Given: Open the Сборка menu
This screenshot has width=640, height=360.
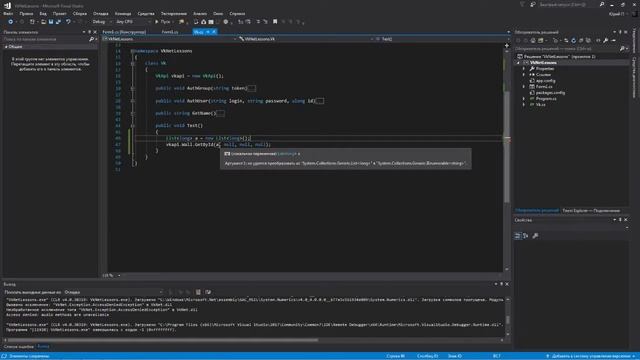Looking at the screenshot, I should click(x=80, y=13).
